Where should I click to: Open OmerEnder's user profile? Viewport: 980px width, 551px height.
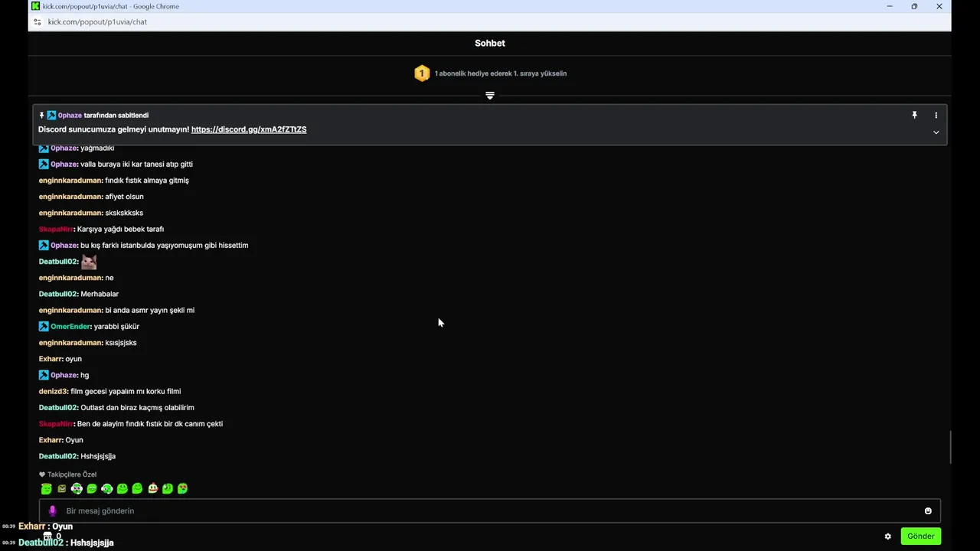(x=70, y=327)
